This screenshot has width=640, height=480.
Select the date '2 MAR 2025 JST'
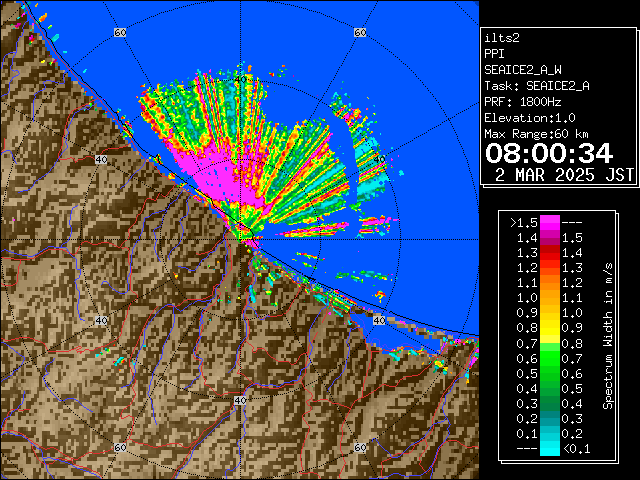click(564, 175)
